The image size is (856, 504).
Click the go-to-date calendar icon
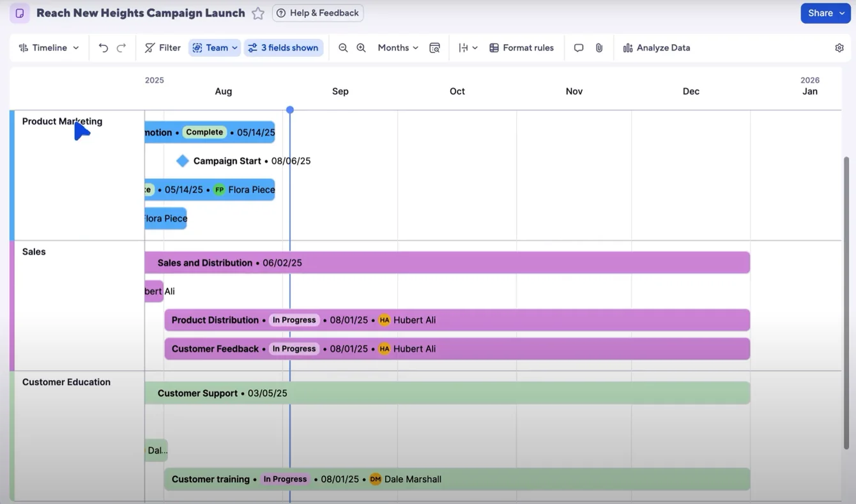point(435,48)
